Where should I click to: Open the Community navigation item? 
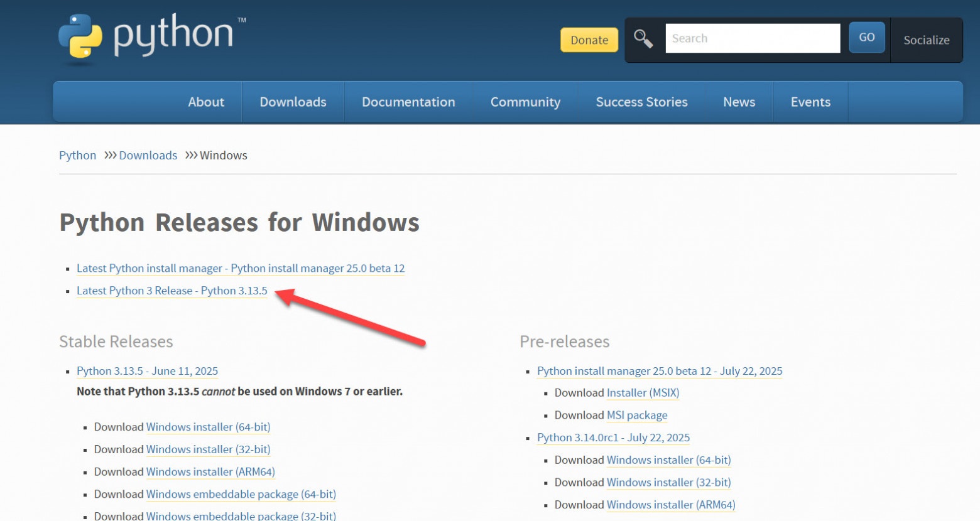pyautogui.click(x=525, y=102)
